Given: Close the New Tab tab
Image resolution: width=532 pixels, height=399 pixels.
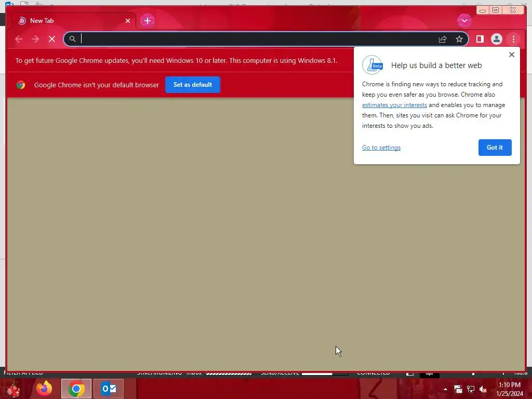Looking at the screenshot, I should point(128,21).
